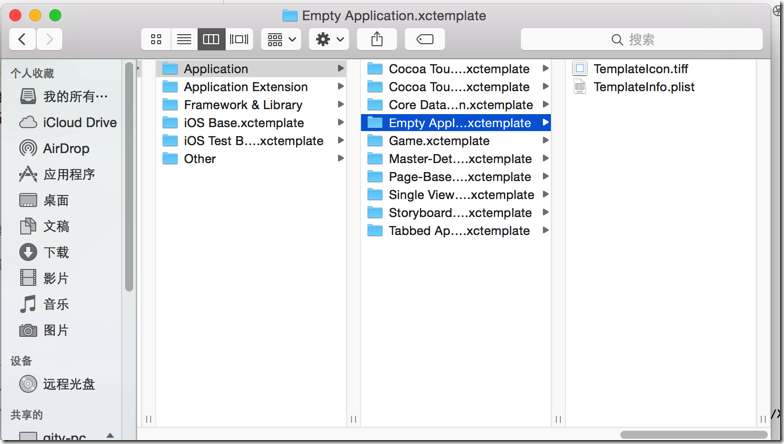Select Single View....xctemplate folder
The image size is (784, 444).
click(456, 194)
